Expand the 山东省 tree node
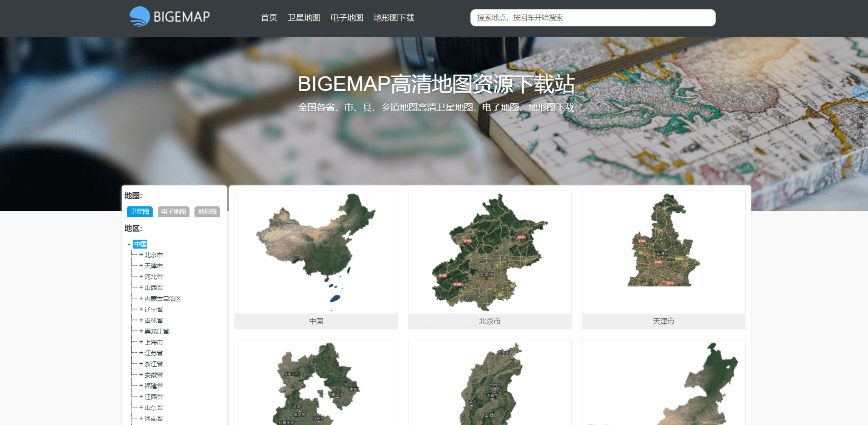Viewport: 868px width, 425px height. (141, 408)
